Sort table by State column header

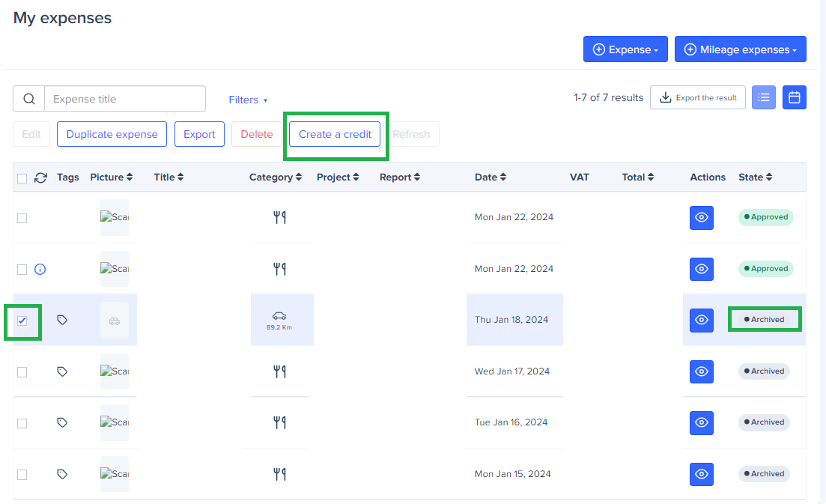(x=755, y=177)
